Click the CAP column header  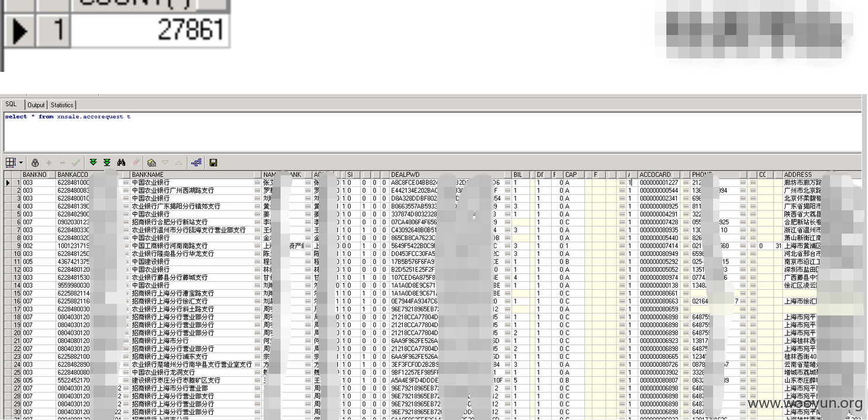[x=575, y=175]
